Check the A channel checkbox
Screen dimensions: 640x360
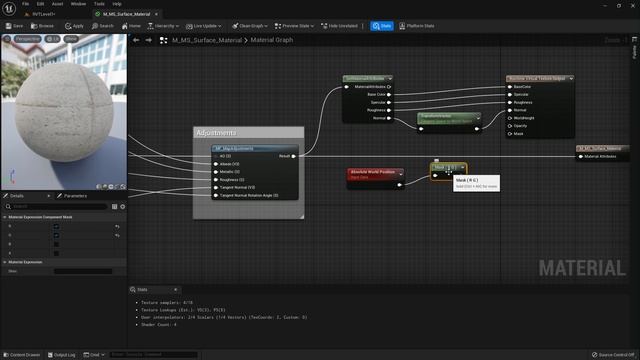pos(56,253)
